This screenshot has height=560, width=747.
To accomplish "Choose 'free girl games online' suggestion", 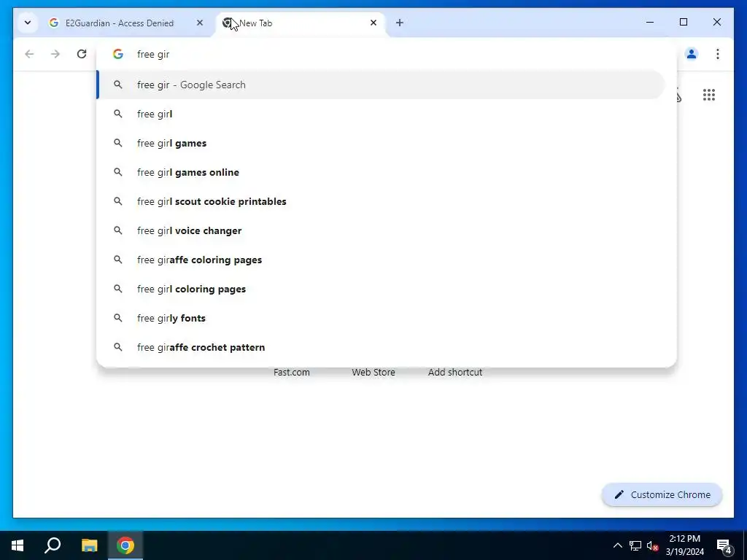I will pyautogui.click(x=381, y=172).
